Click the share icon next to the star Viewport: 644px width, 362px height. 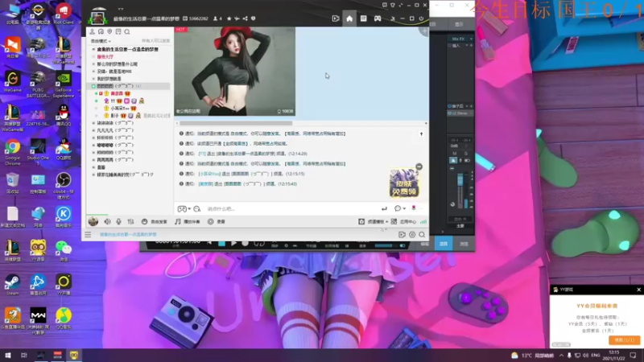pos(246,19)
